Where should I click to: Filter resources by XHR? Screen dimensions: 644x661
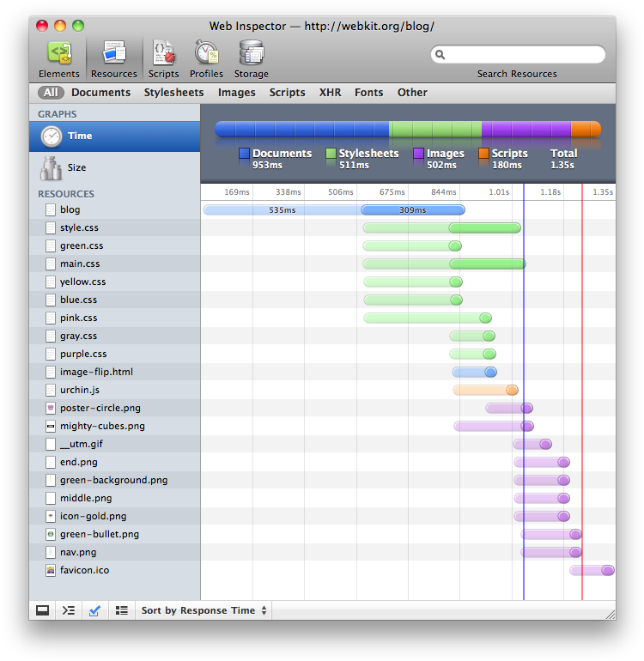click(x=330, y=93)
